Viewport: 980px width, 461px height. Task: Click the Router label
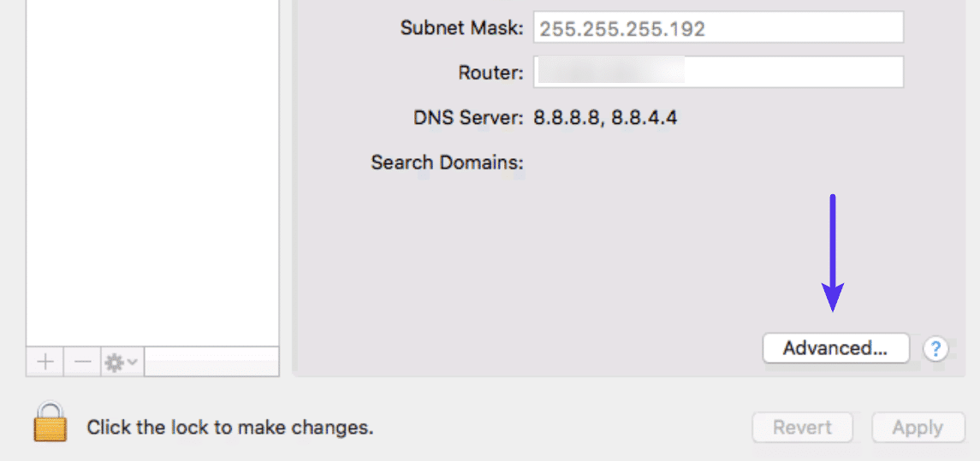pyautogui.click(x=490, y=73)
